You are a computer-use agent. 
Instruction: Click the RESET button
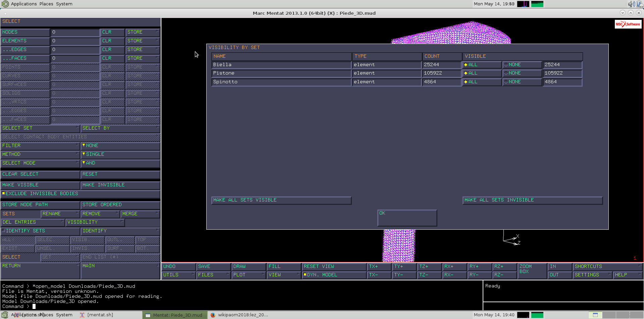pyautogui.click(x=120, y=174)
